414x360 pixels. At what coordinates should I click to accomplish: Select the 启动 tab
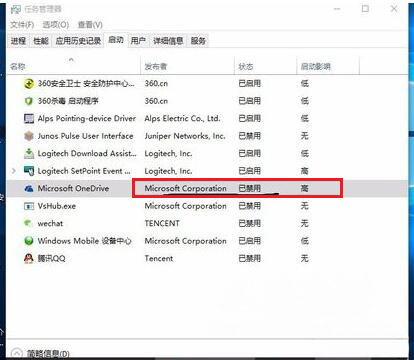point(116,40)
